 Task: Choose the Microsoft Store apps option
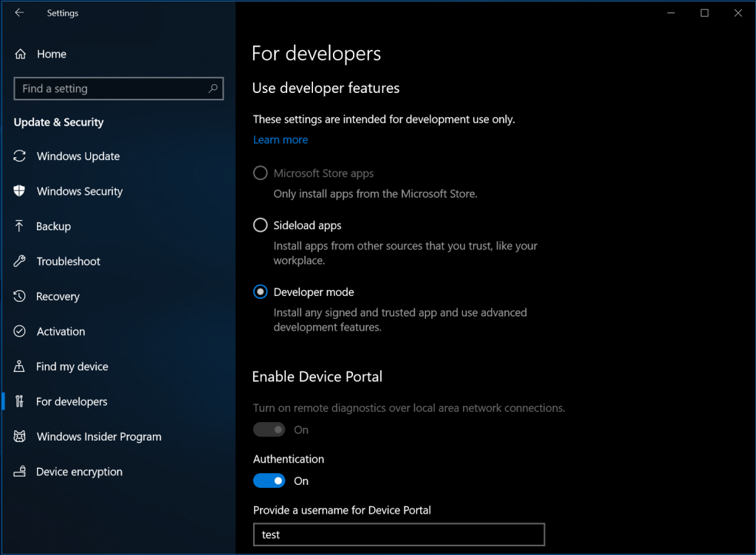click(x=260, y=173)
